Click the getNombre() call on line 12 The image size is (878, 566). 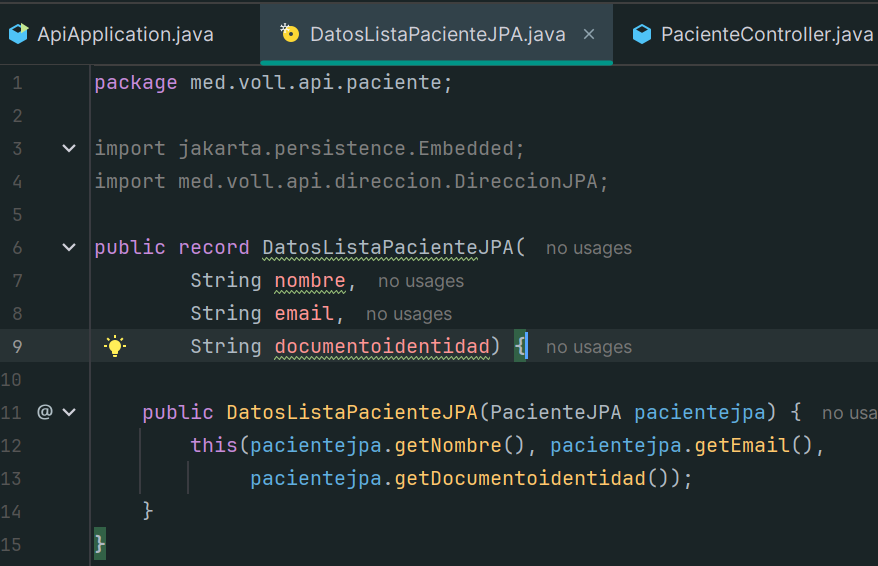459,446
